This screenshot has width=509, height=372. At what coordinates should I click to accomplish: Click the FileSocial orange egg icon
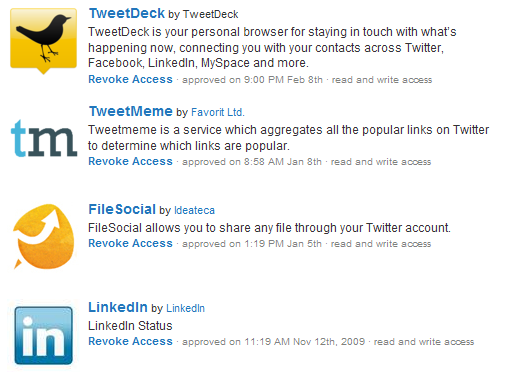point(44,236)
